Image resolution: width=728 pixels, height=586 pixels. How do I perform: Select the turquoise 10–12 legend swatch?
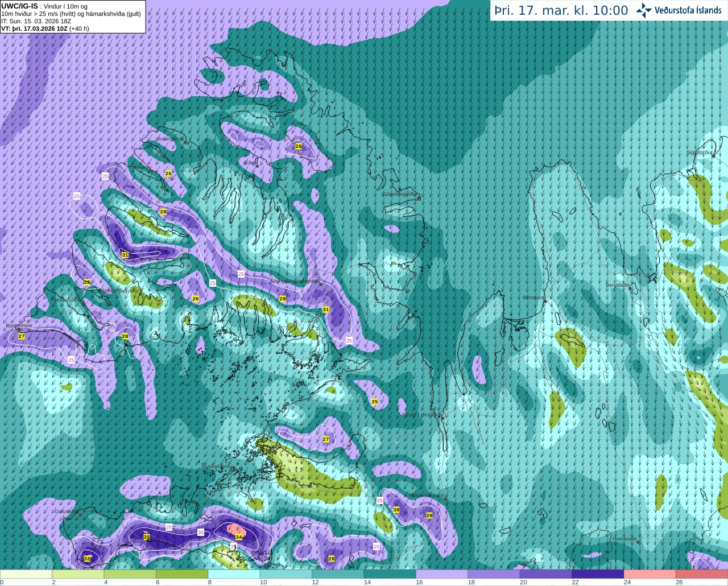click(x=286, y=574)
